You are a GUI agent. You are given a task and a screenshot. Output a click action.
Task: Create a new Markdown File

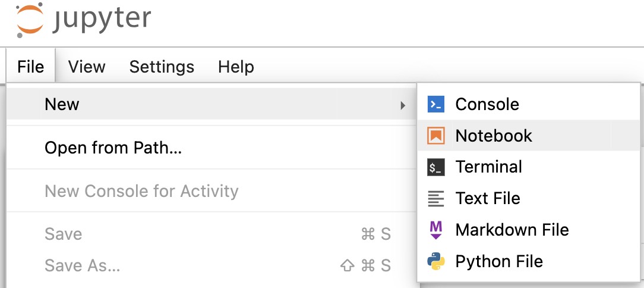(529, 230)
